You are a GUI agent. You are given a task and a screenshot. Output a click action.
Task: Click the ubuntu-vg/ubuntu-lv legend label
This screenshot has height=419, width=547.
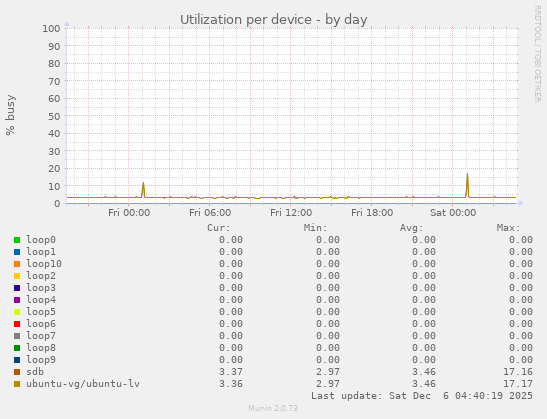83,384
